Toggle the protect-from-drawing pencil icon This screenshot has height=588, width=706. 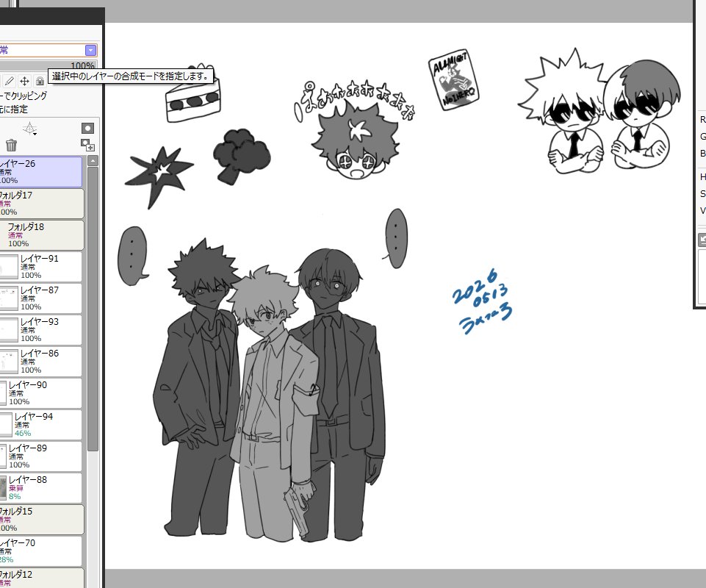pyautogui.click(x=10, y=81)
